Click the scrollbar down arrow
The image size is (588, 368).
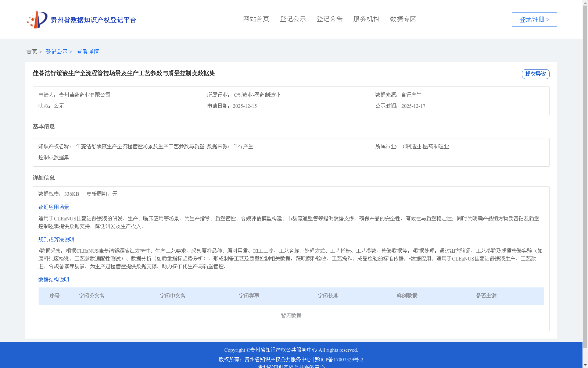point(585,365)
